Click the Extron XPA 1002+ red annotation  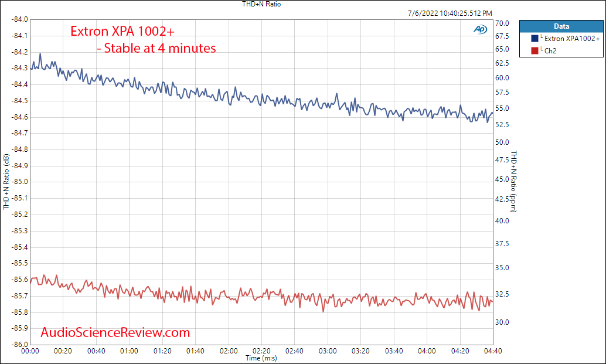[122, 31]
